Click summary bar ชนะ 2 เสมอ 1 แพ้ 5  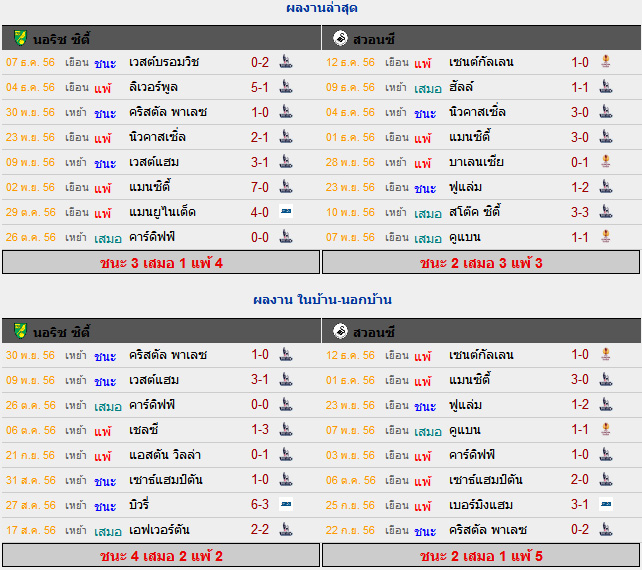click(x=481, y=555)
